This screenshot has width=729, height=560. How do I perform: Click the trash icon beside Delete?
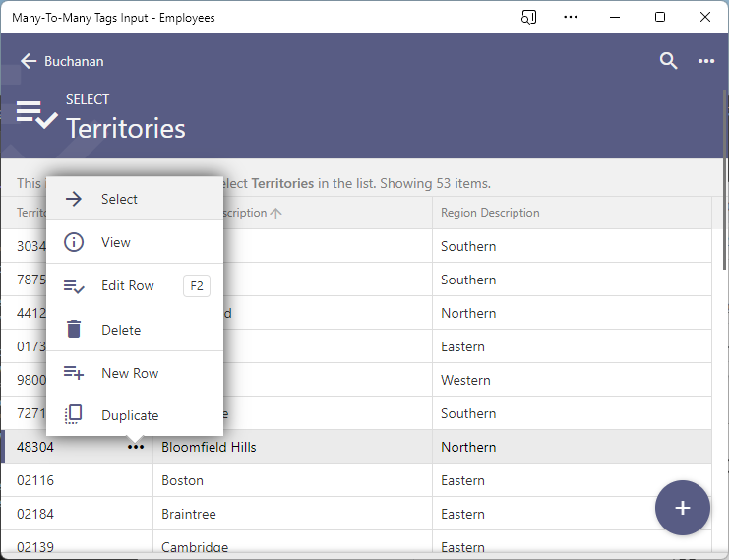pos(74,330)
